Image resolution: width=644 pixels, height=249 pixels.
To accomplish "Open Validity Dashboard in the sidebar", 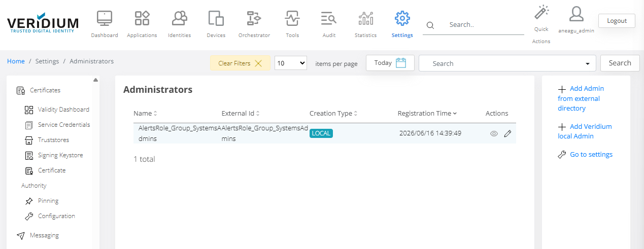I will point(63,110).
